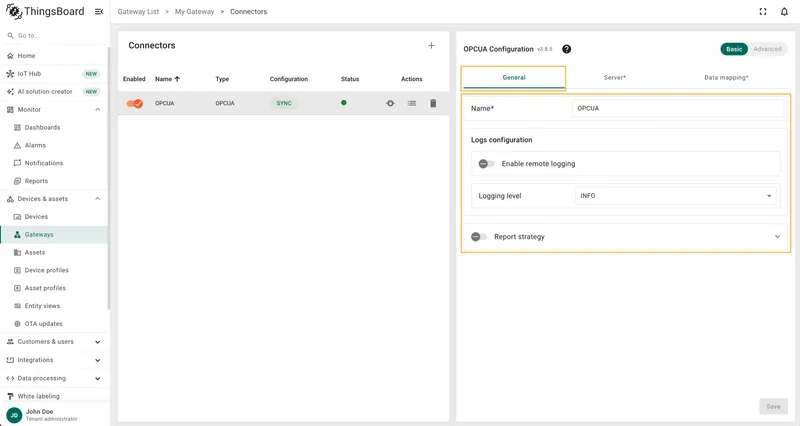Open the General tab
The width and height of the screenshot is (800, 426).
pos(514,78)
